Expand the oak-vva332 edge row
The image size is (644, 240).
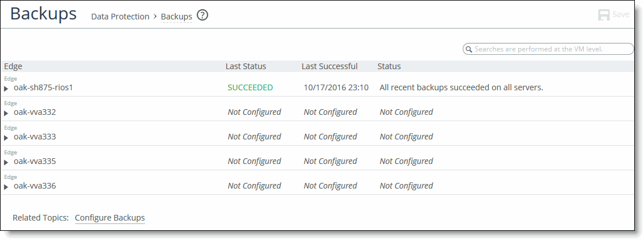[x=6, y=113]
